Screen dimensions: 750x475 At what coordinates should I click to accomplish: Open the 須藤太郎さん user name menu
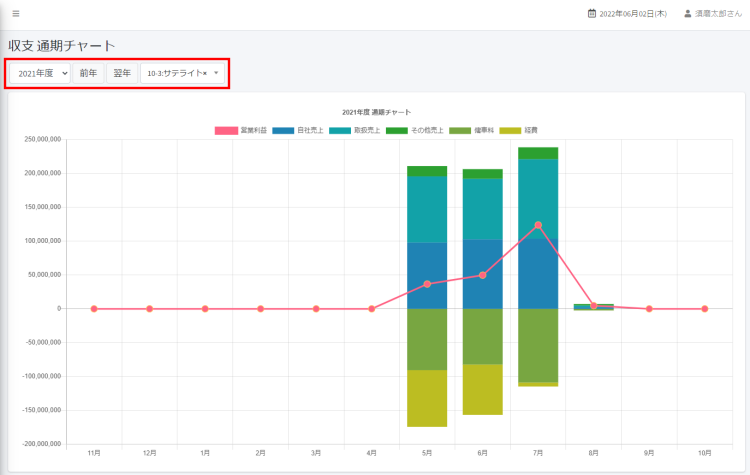click(x=716, y=14)
